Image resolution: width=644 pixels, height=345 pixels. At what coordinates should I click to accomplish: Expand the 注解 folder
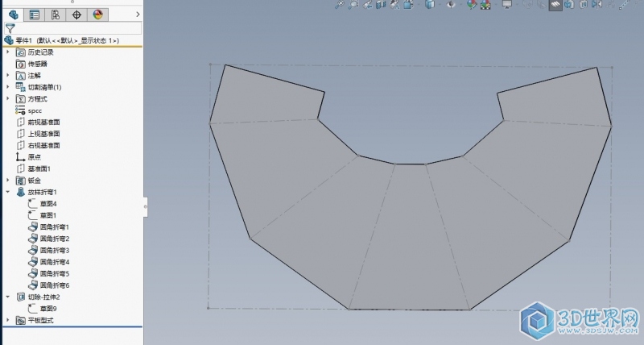coord(7,75)
